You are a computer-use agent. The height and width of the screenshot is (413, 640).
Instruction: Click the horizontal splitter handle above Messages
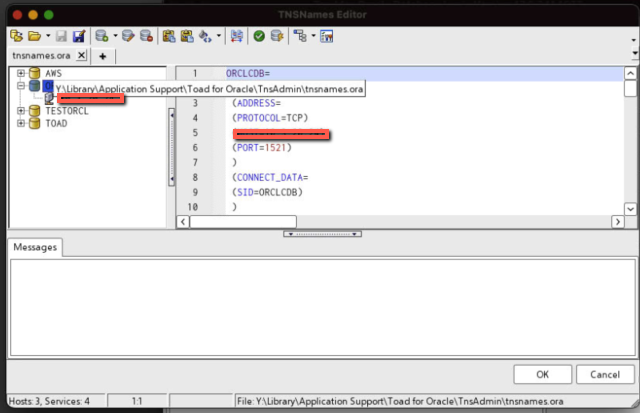(322, 234)
